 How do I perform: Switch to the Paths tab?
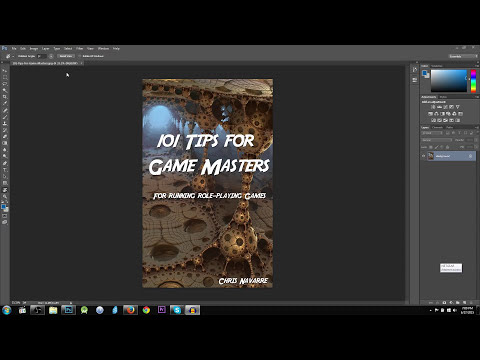pos(449,127)
